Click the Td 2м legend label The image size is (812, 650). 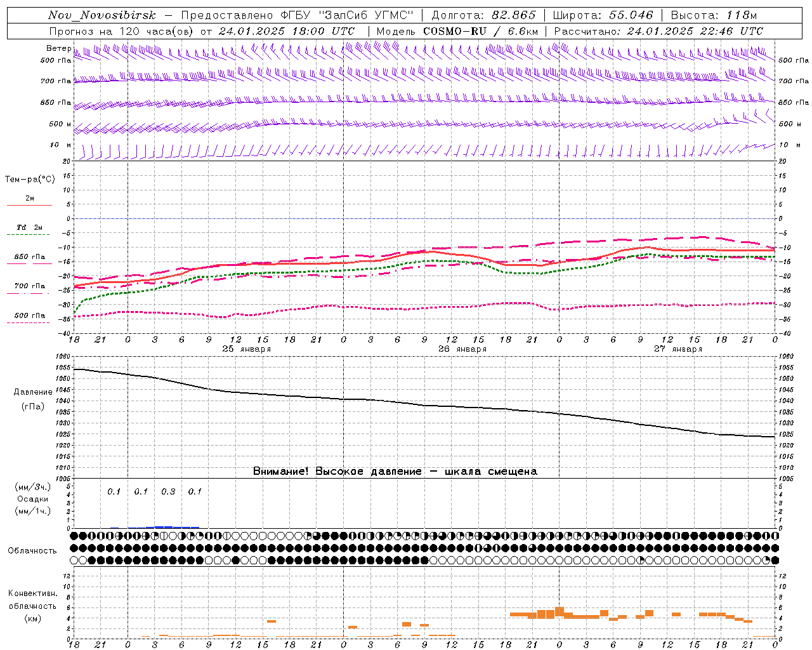pos(30,227)
